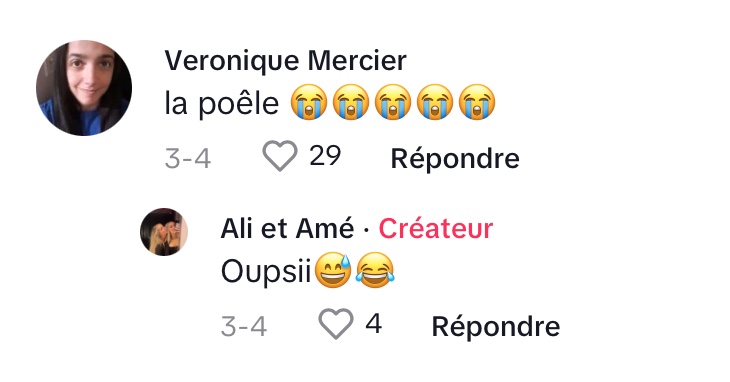The width and height of the screenshot is (730, 382).
Task: Click the 3-4 date on the Oupsii reply
Action: coord(243,327)
